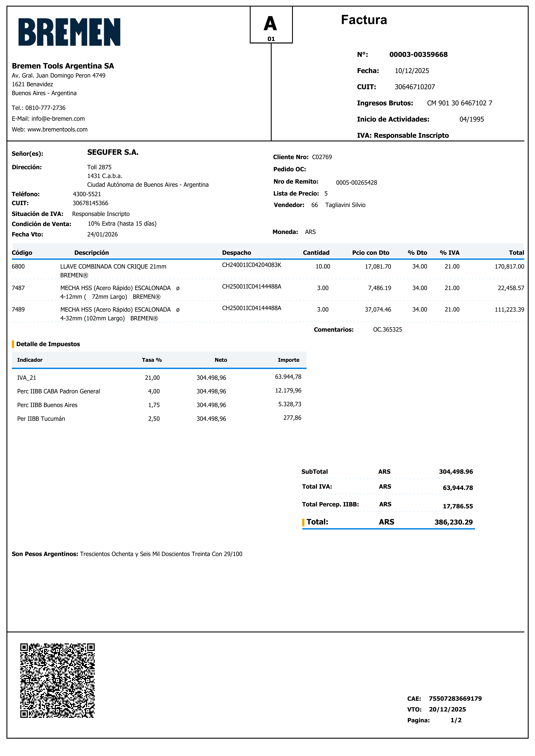Click the www.brementools.com web address
The image size is (535, 756).
(x=57, y=129)
